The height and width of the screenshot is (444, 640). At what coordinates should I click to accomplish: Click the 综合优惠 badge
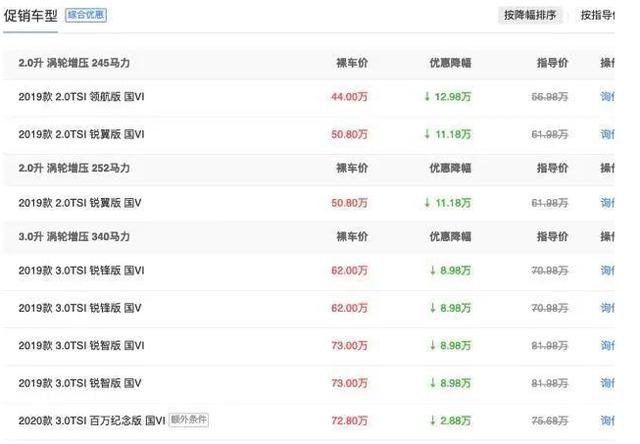tap(86, 16)
